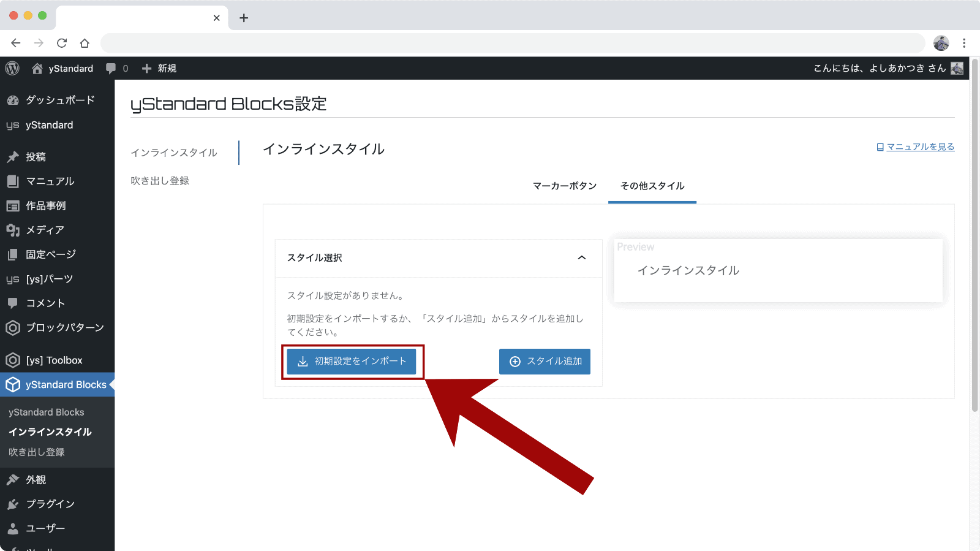Click the yStandard home icon in admin bar
This screenshot has height=551, width=980.
point(37,68)
